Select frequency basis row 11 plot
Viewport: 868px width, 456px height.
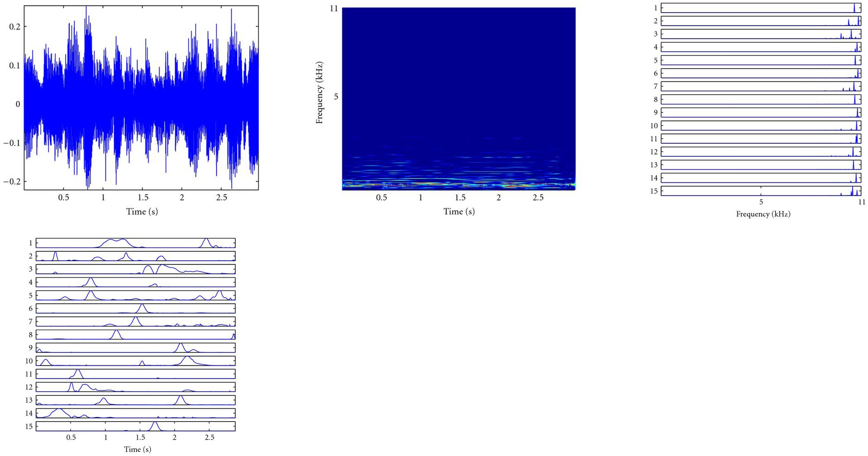pyautogui.click(x=761, y=138)
